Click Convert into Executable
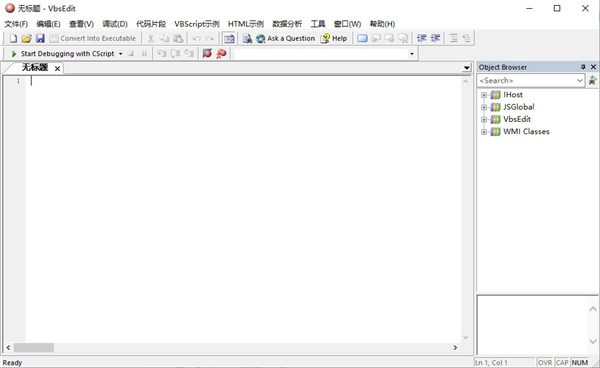 pyautogui.click(x=93, y=38)
